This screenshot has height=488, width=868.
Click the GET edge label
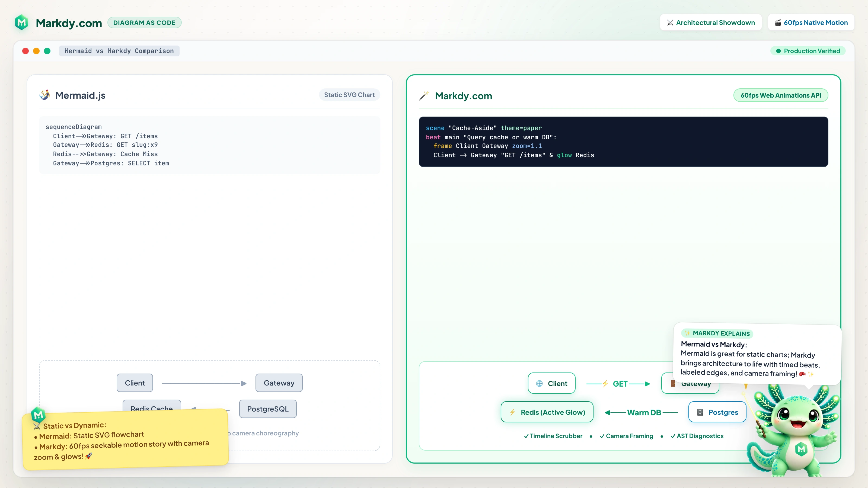pyautogui.click(x=620, y=384)
